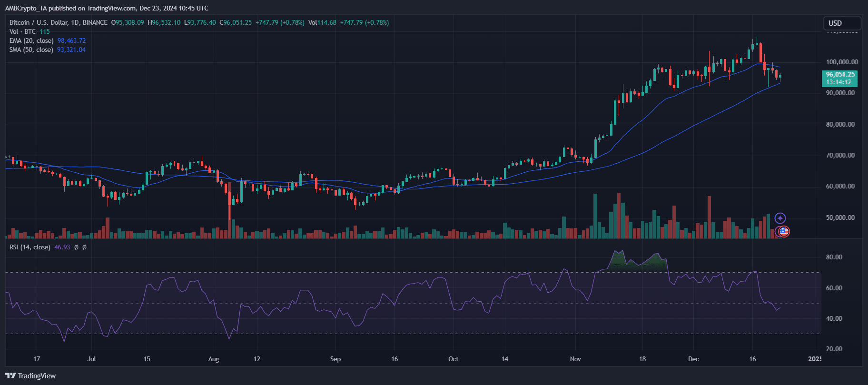Click the 80,000.00 price axis label
This screenshot has height=385, width=868.
840,124
